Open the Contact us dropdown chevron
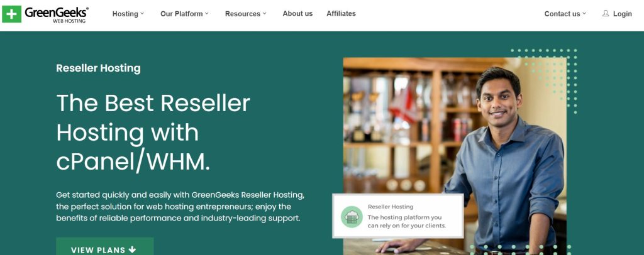644x255 pixels. (584, 13)
